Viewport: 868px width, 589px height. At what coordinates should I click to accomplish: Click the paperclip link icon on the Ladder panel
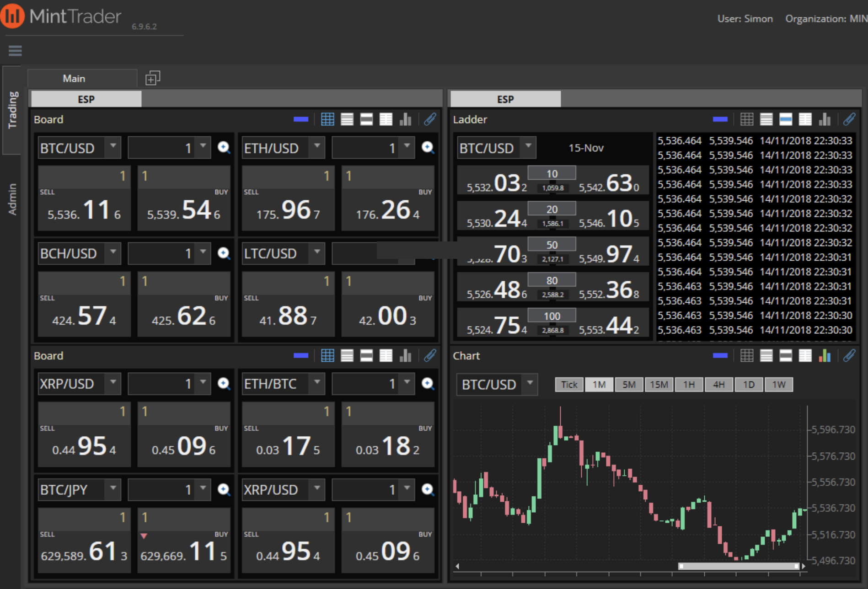pyautogui.click(x=850, y=119)
